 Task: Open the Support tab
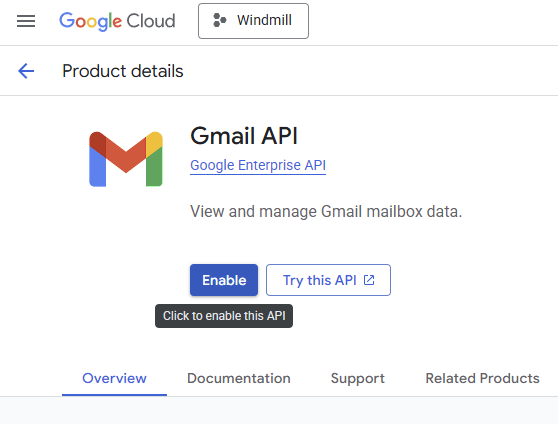pos(358,378)
